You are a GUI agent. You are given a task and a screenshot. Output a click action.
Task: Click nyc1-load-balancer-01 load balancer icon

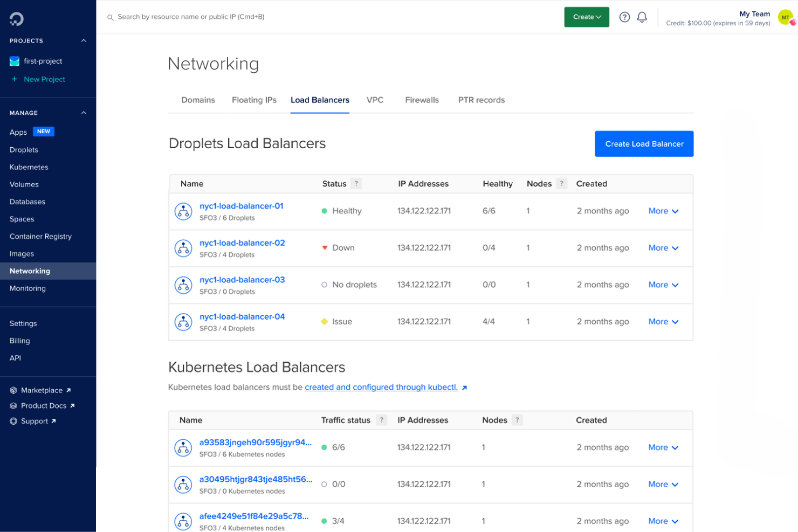pyautogui.click(x=183, y=211)
